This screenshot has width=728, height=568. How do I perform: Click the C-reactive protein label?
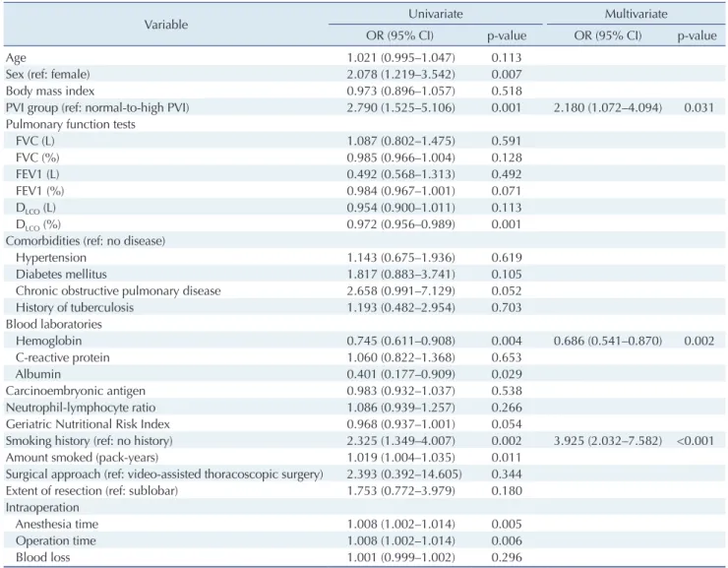coord(63,357)
